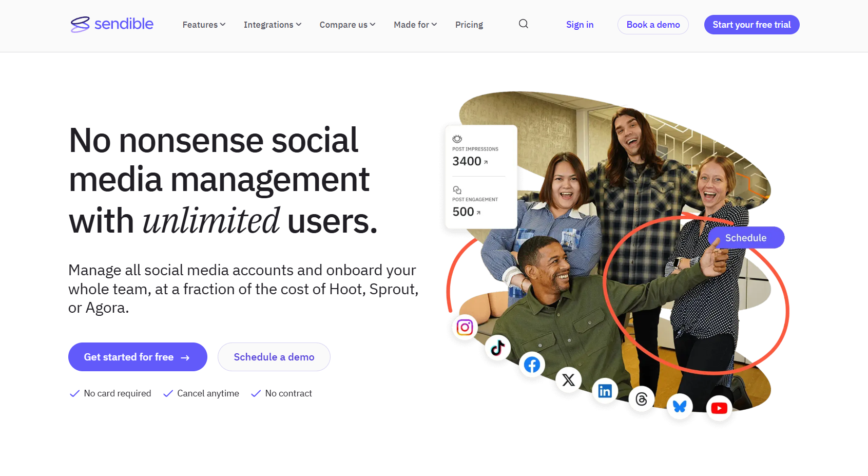The width and height of the screenshot is (868, 476).
Task: Click the 3400 post impressions value
Action: coord(467,161)
